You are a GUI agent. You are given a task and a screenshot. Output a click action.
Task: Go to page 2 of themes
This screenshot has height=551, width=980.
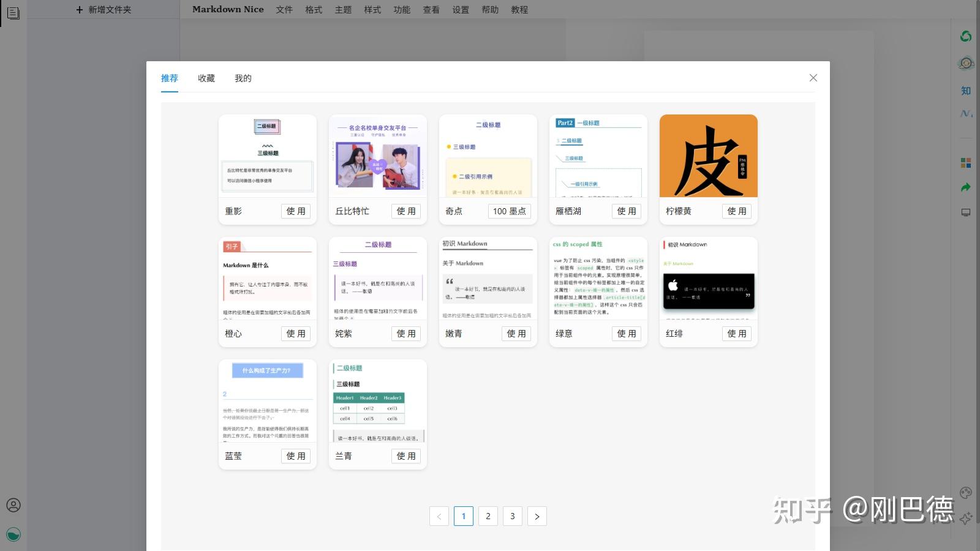point(488,516)
